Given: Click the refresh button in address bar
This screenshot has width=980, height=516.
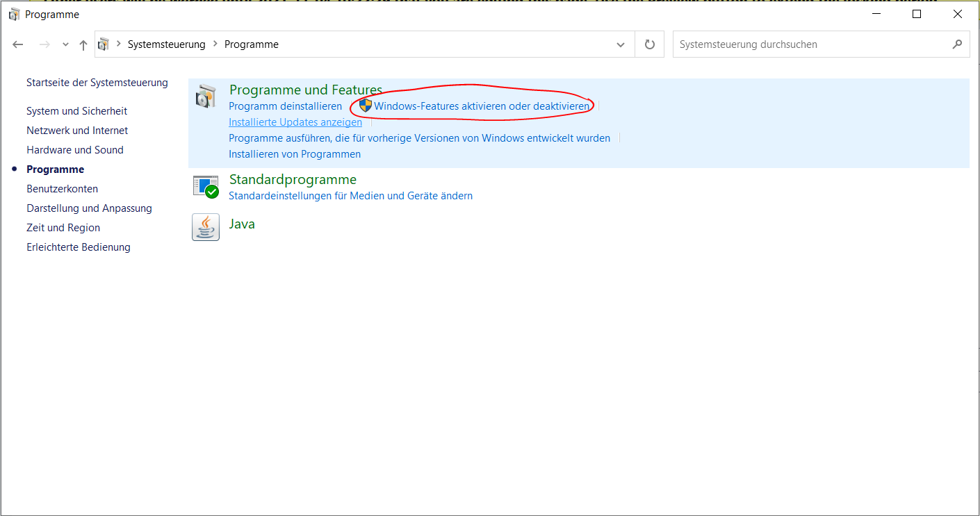Looking at the screenshot, I should tap(650, 44).
